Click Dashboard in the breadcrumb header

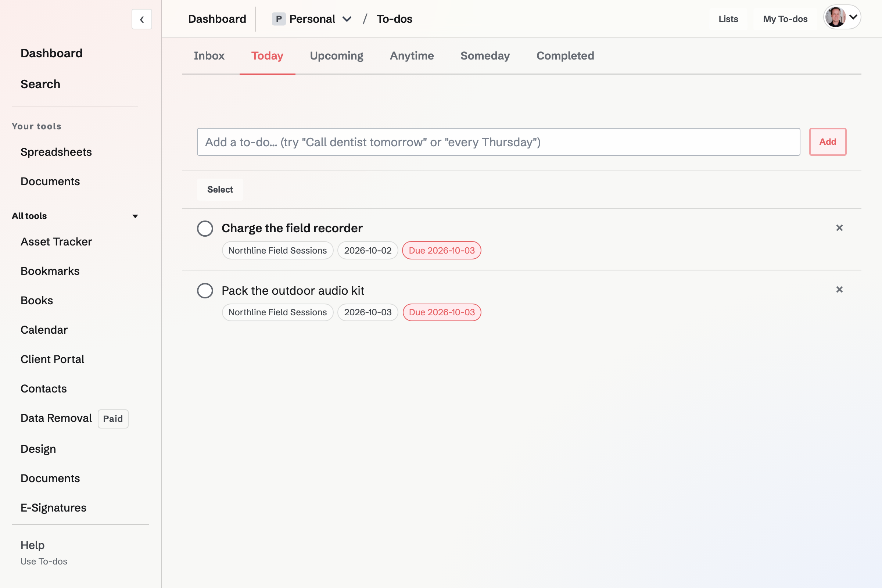(x=217, y=19)
